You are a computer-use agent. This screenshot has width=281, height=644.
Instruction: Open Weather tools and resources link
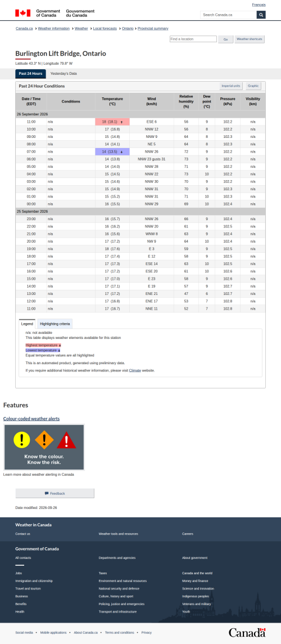118,534
